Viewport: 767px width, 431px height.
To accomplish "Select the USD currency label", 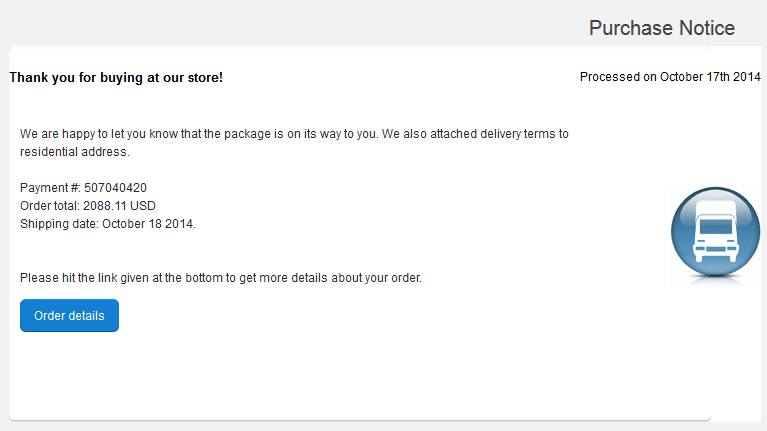I will point(143,206).
